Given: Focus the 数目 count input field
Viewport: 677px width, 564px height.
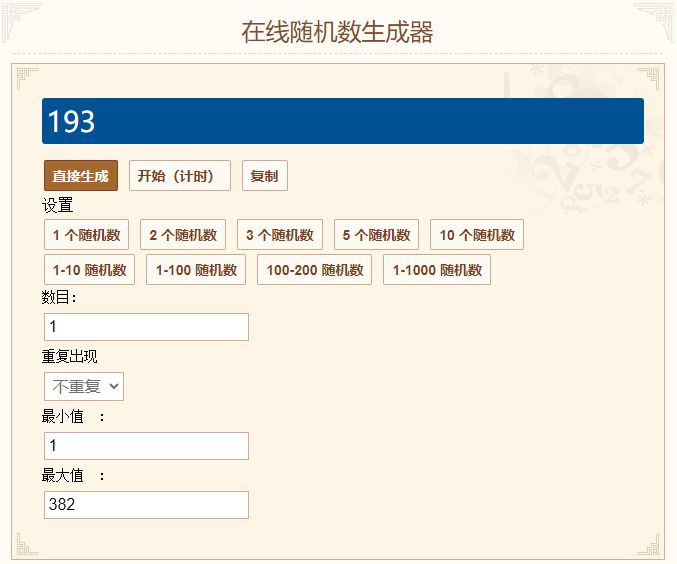Looking at the screenshot, I should 146,326.
